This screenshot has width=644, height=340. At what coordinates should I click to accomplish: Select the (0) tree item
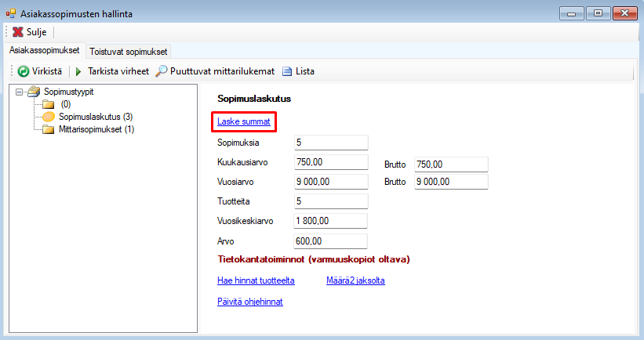(66, 104)
